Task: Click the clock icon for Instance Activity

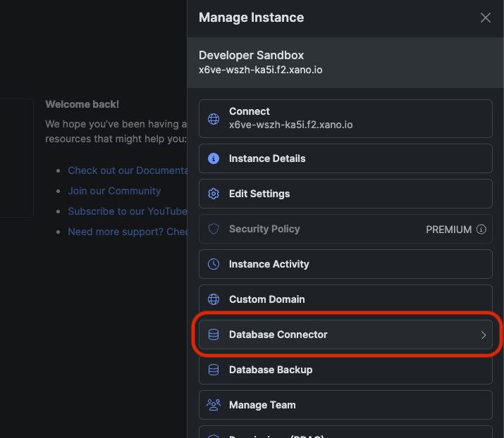Action: click(x=214, y=264)
